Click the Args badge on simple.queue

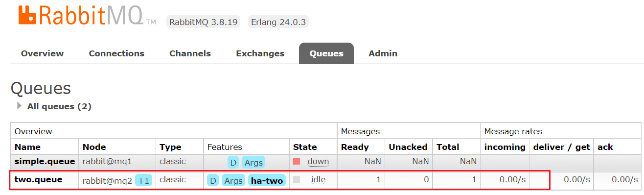pos(253,162)
